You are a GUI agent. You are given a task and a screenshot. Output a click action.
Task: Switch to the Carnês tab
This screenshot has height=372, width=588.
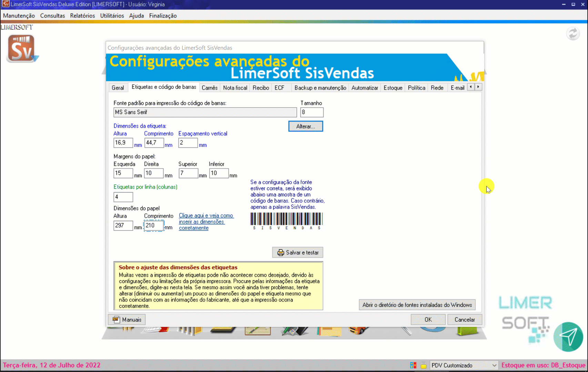[x=210, y=88]
